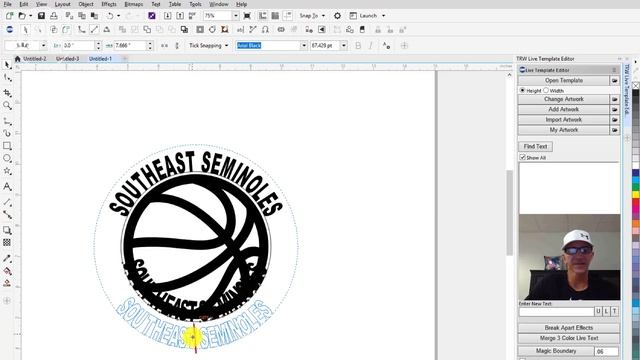Pick the green swatch in color palette
Screen dimensions: 640x360
(x=636, y=187)
